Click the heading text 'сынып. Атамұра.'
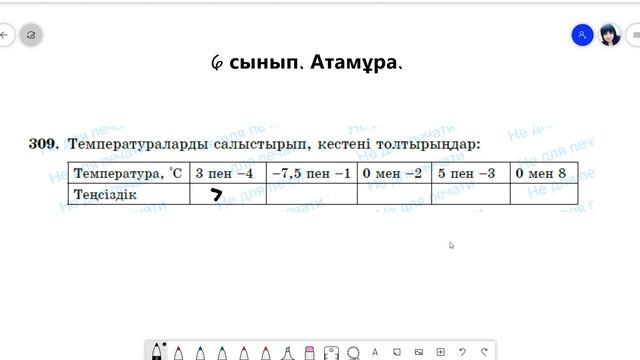Viewport: 640px width, 360px height. pyautogui.click(x=316, y=62)
